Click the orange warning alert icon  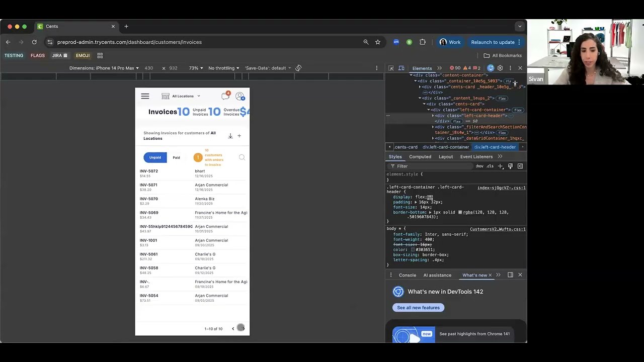click(198, 157)
